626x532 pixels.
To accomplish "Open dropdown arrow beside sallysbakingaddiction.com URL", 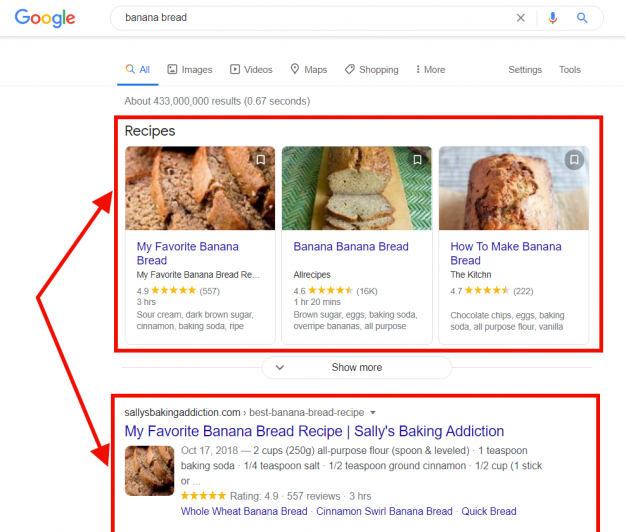I will click(x=373, y=412).
